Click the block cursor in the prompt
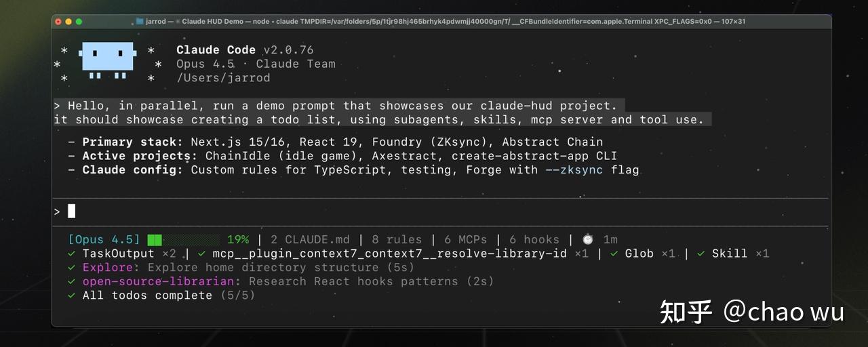Image resolution: width=868 pixels, height=347 pixels. point(72,211)
